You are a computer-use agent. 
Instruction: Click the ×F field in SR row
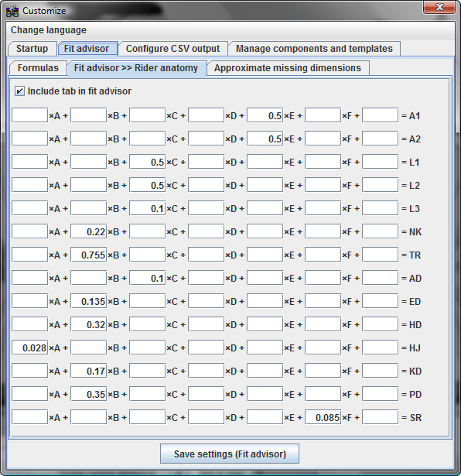coord(323,417)
